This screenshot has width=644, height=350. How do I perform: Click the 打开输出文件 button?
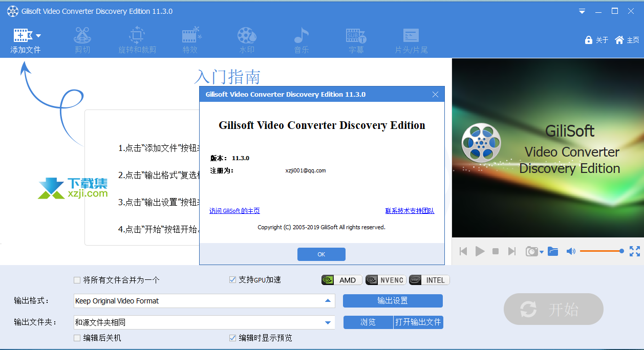(418, 322)
